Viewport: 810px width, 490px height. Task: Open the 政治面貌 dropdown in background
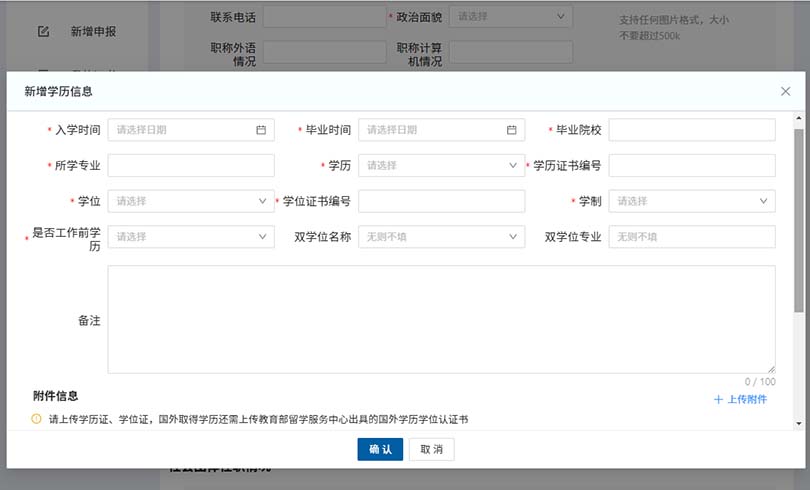pyautogui.click(x=510, y=17)
